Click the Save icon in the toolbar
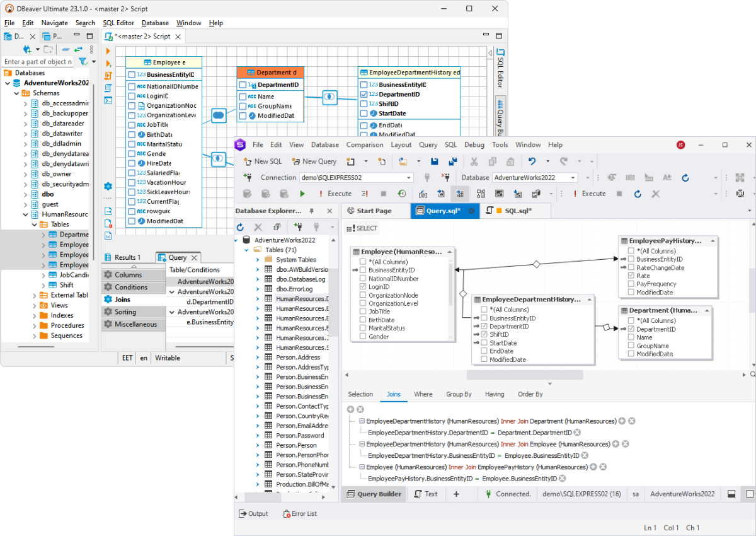The width and height of the screenshot is (756, 536). coord(435,161)
